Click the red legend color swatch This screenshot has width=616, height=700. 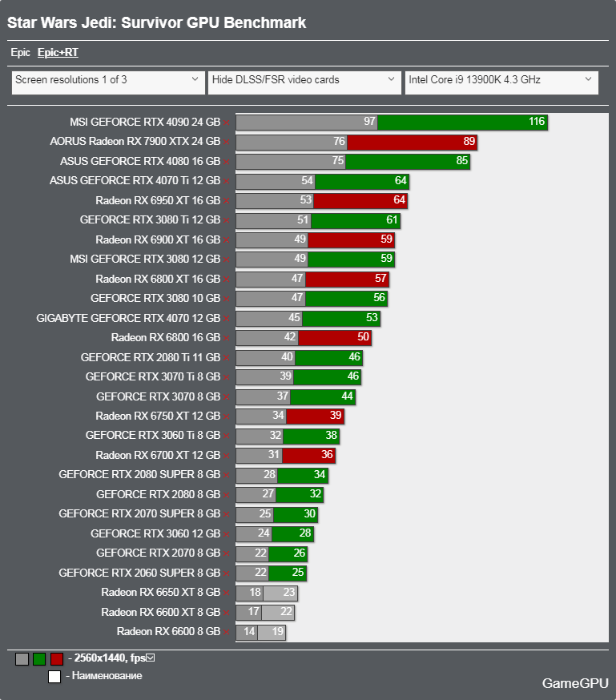pos(57,659)
